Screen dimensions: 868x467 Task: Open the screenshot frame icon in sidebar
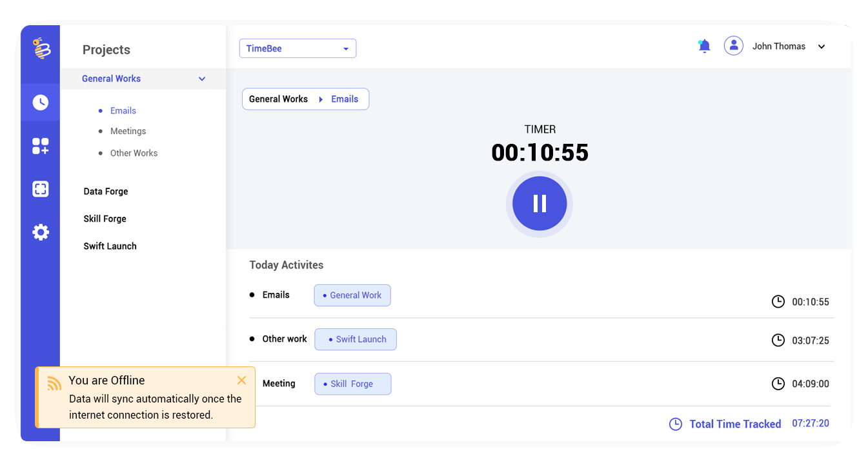tap(40, 188)
